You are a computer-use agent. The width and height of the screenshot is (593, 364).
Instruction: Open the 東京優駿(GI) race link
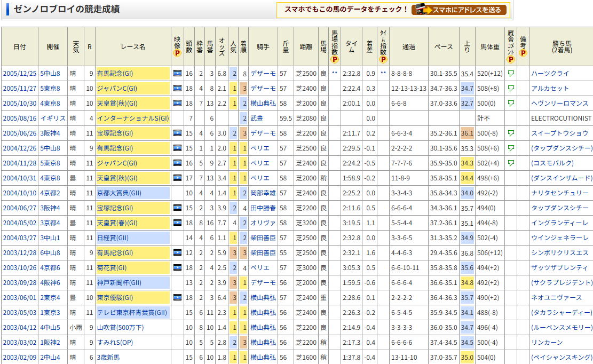pyautogui.click(x=115, y=298)
